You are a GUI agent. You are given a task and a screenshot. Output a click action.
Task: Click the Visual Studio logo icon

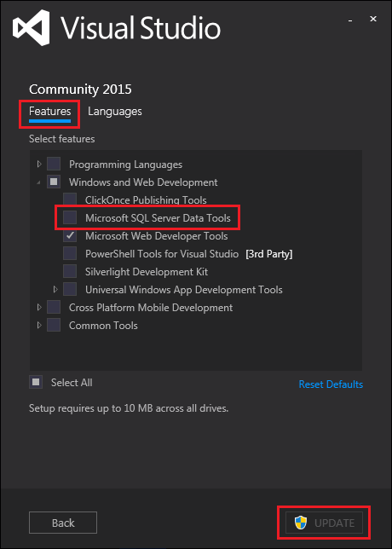pos(32,27)
